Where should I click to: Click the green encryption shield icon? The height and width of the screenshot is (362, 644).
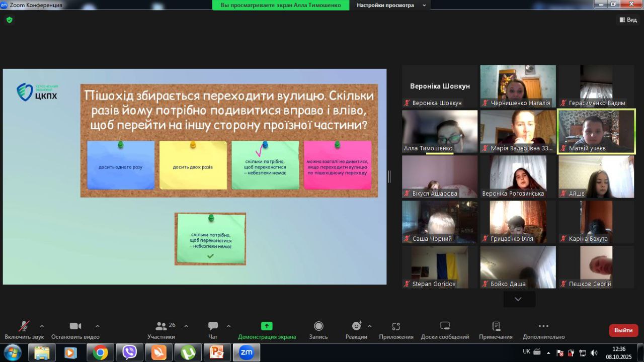coord(9,20)
